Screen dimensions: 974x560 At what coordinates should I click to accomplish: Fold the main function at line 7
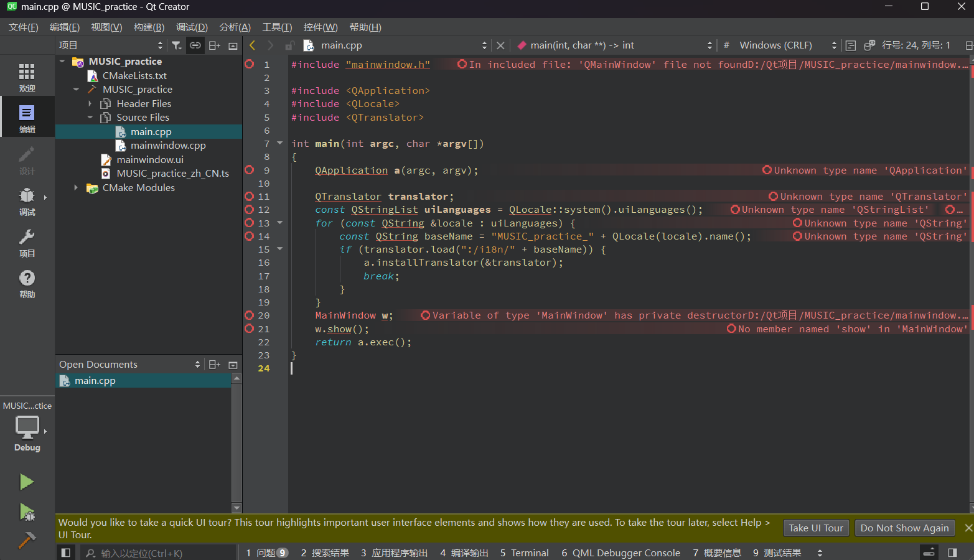(279, 144)
